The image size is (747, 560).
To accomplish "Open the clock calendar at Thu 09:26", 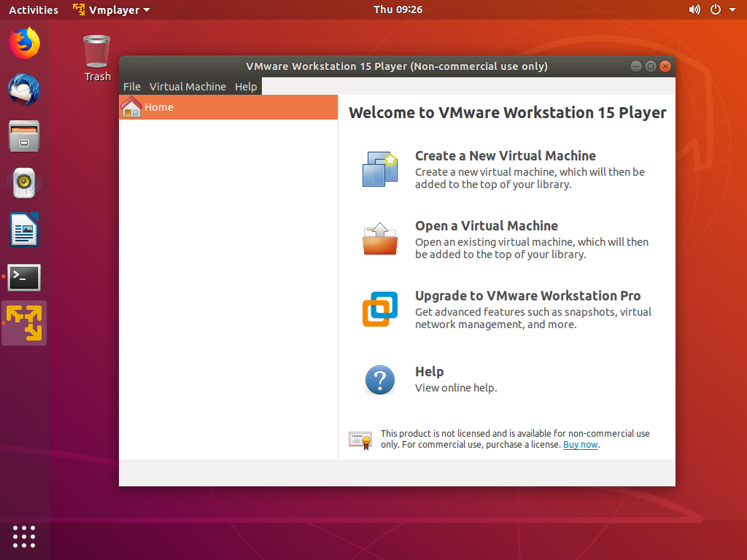I will (398, 9).
